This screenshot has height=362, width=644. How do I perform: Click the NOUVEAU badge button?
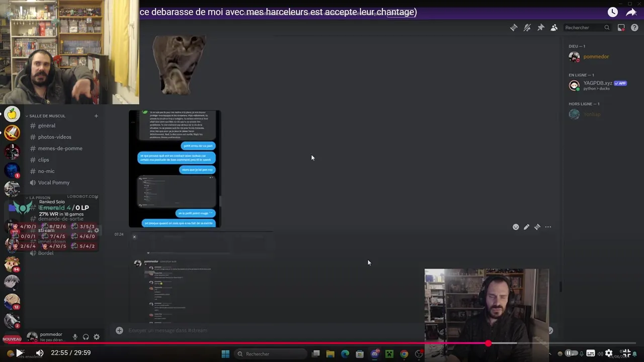(x=12, y=339)
